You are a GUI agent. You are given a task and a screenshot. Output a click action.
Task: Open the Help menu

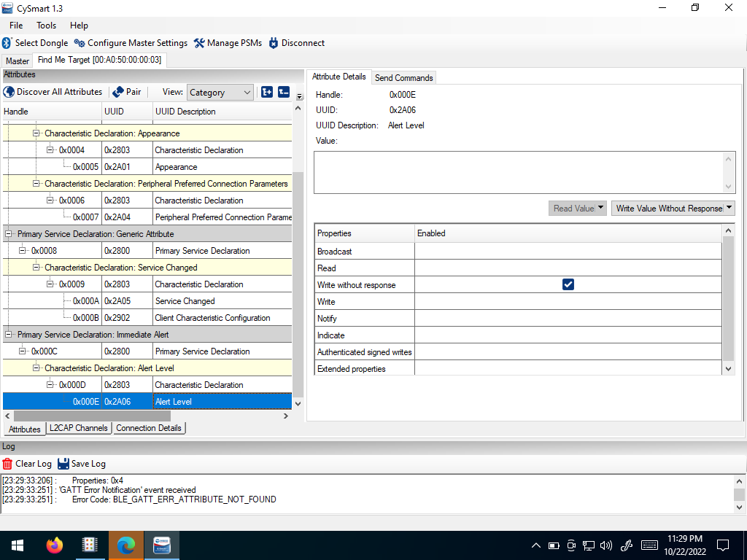pos(79,26)
